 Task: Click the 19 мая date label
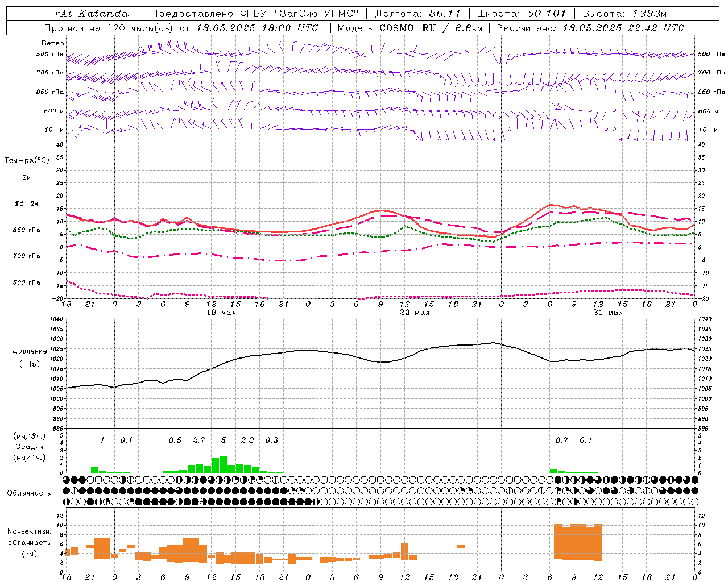click(221, 313)
